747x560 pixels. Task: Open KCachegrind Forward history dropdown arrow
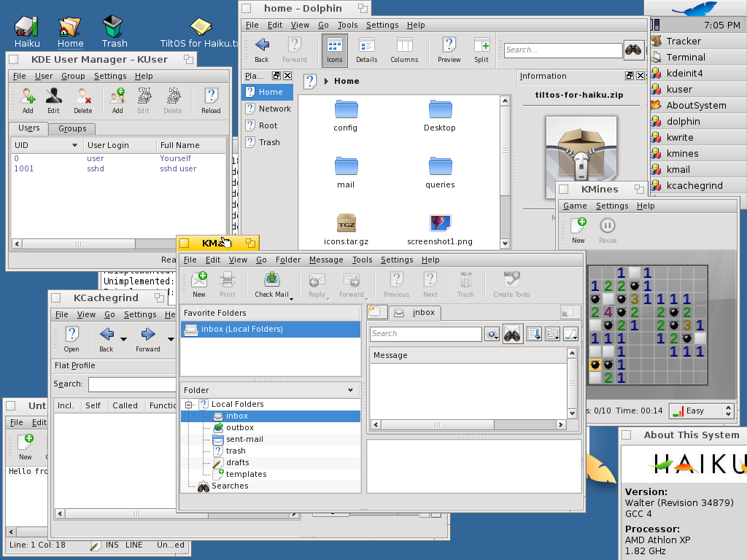coord(171,339)
